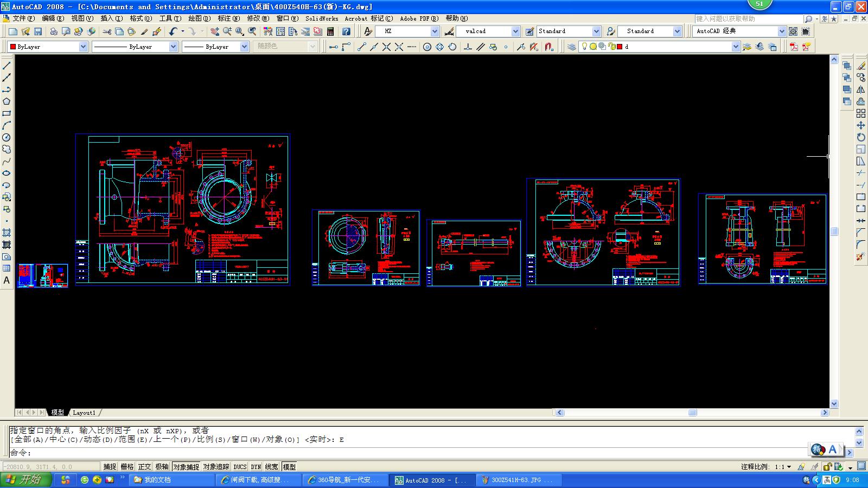Toggle 栅格 grid display in status bar

coord(127,466)
